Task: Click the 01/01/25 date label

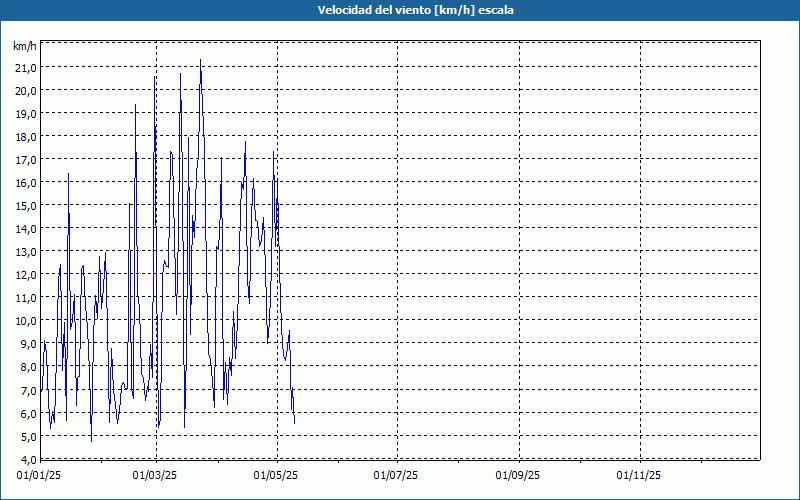Action: pos(39,476)
